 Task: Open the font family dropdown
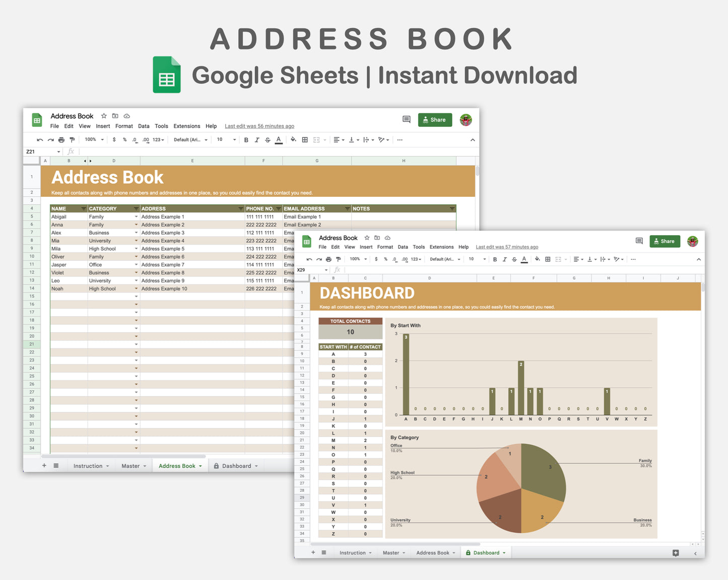189,139
